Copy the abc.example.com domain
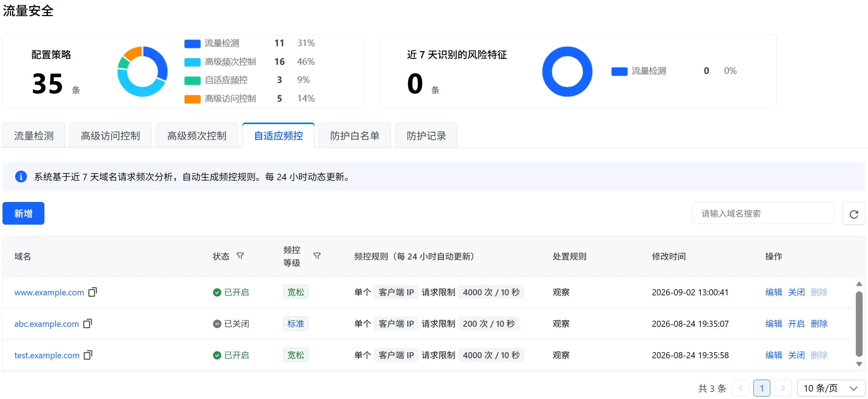This screenshot has width=868, height=399. pos(88,324)
